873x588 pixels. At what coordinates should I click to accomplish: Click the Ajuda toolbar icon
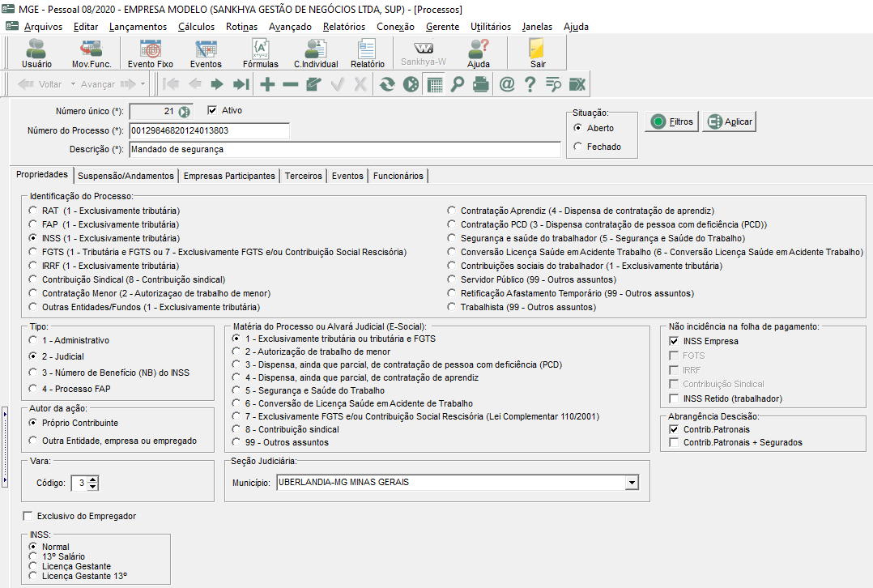tap(479, 53)
